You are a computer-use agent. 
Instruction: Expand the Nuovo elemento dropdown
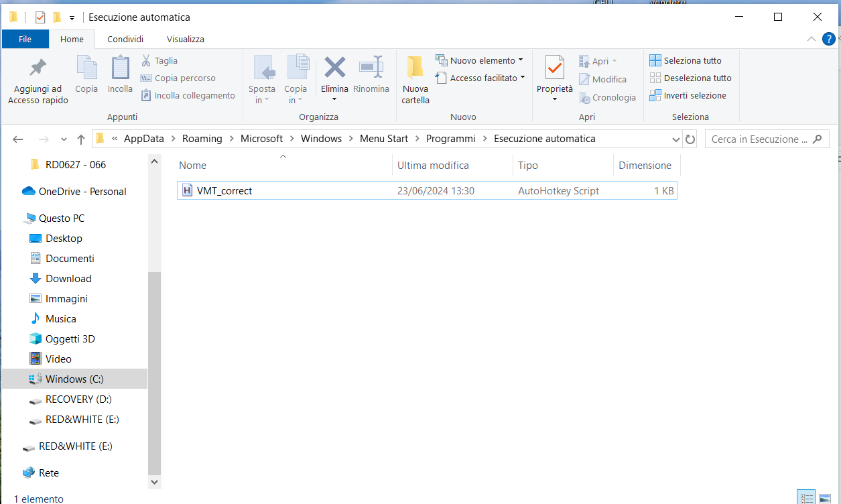click(x=521, y=60)
